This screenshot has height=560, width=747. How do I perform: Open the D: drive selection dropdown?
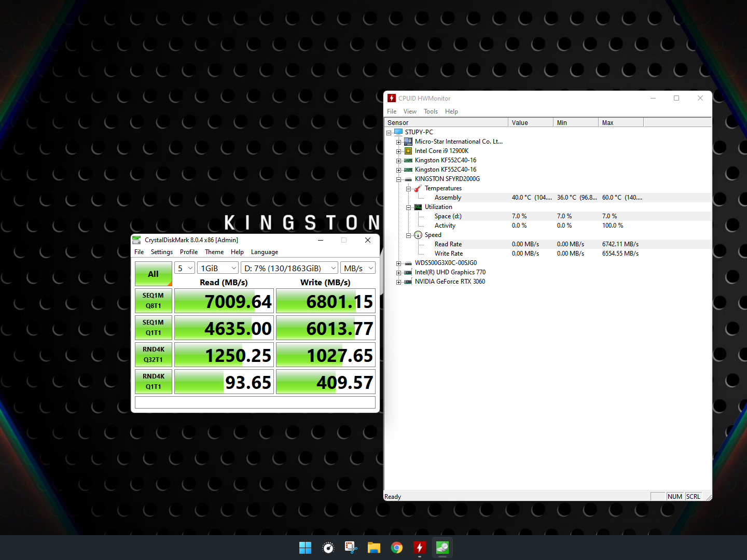tap(289, 268)
